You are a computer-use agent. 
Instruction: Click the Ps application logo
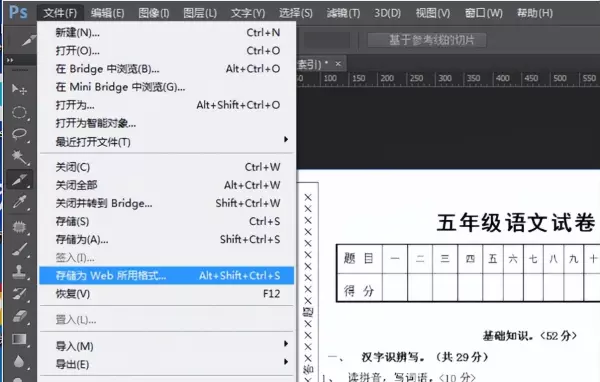(x=18, y=13)
